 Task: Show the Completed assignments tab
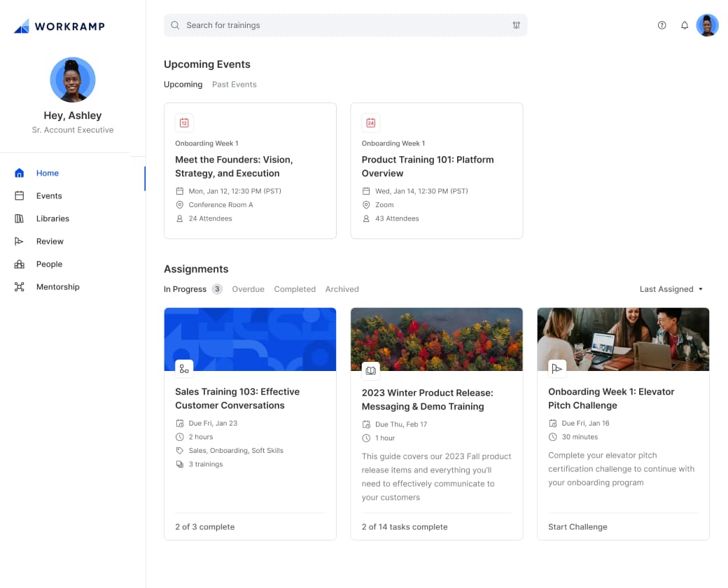[295, 289]
